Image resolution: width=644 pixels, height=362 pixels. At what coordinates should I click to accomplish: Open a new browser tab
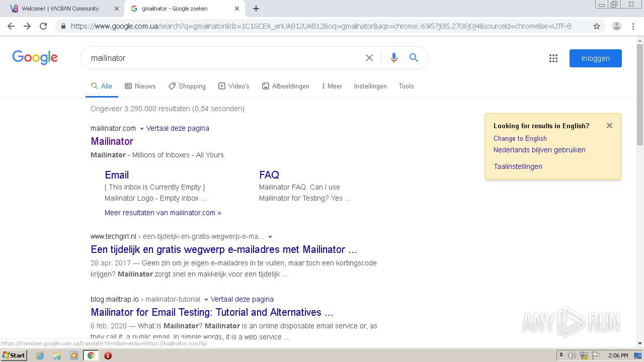pos(256,9)
